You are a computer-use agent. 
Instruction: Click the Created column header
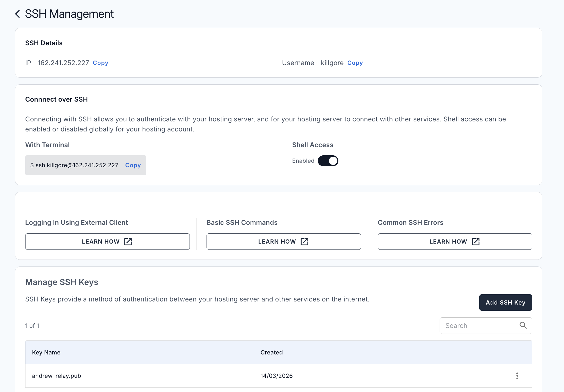click(x=271, y=352)
